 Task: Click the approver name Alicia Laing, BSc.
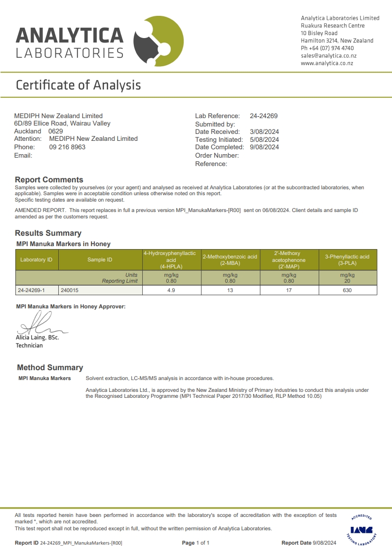pos(38,338)
